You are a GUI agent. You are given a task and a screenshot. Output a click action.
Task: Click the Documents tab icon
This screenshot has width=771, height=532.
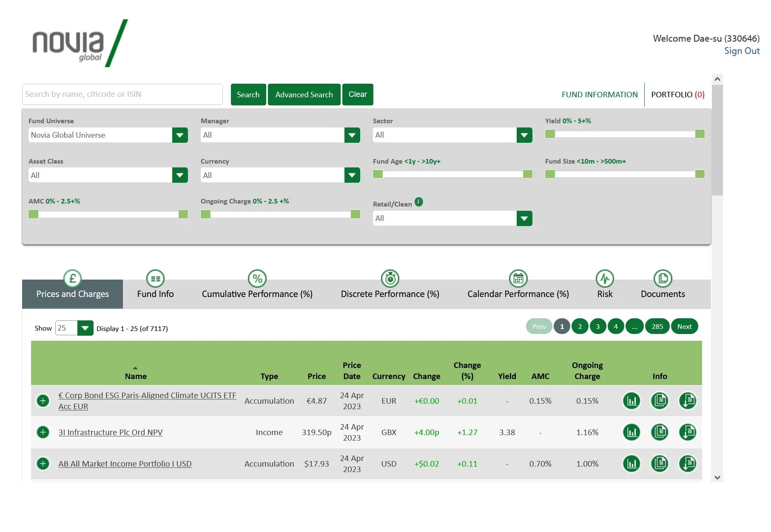point(663,279)
